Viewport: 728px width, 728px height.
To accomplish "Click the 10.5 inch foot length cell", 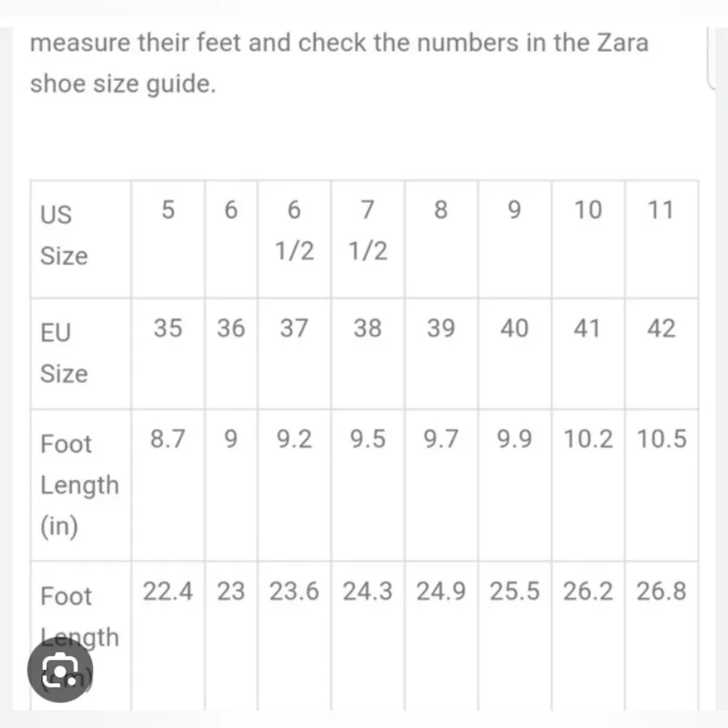I will pyautogui.click(x=662, y=485).
